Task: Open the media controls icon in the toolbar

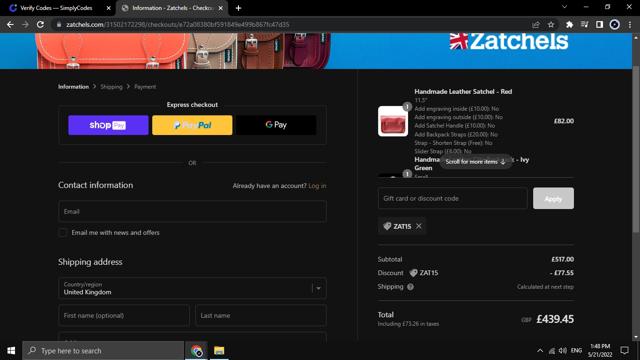Action: [x=584, y=24]
